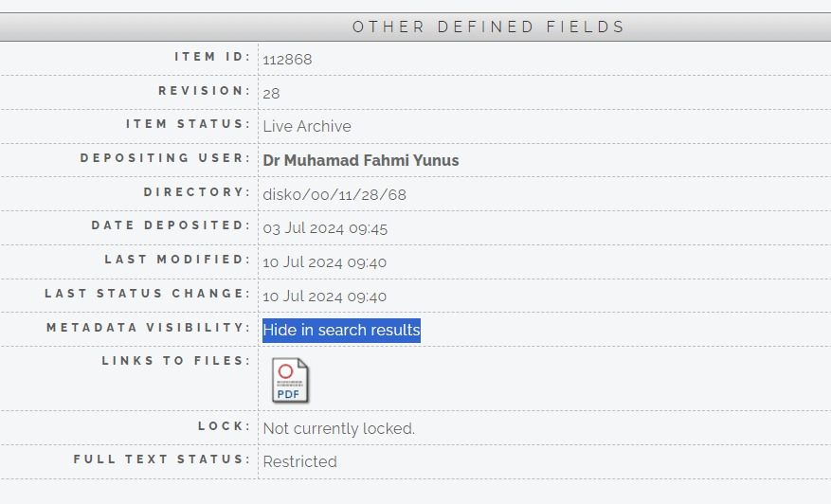Click the highlighted Hide in search results text
Viewport: 831px width, 504px height.
coord(341,331)
